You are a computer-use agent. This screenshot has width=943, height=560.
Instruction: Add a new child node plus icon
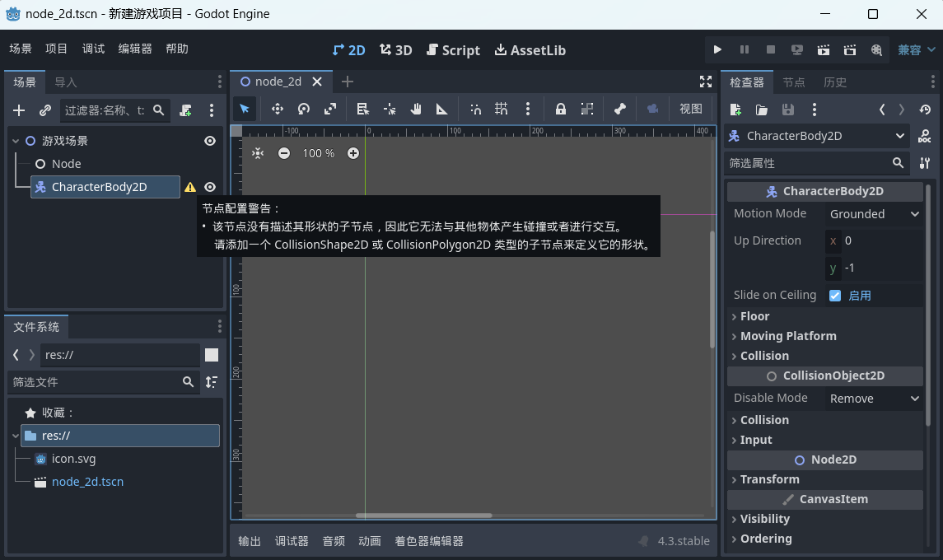(19, 110)
